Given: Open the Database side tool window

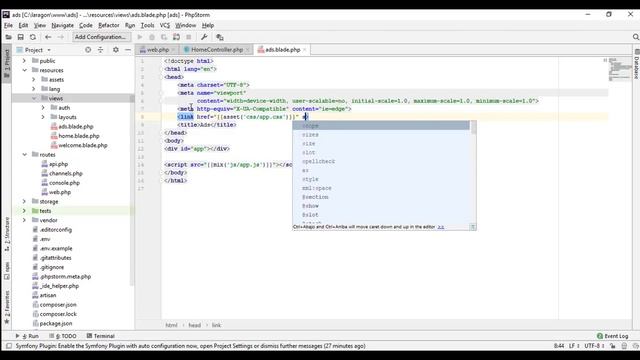Looking at the screenshot, I should (x=636, y=64).
